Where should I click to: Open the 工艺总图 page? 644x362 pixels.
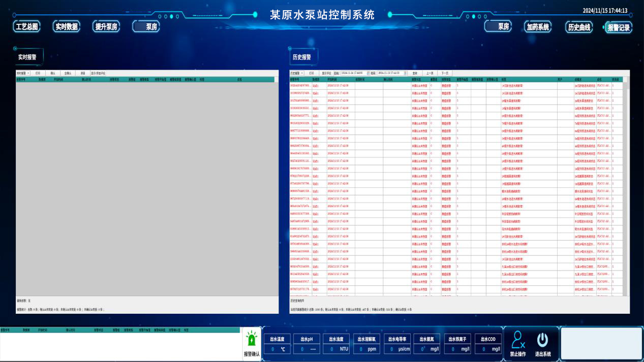pyautogui.click(x=26, y=27)
